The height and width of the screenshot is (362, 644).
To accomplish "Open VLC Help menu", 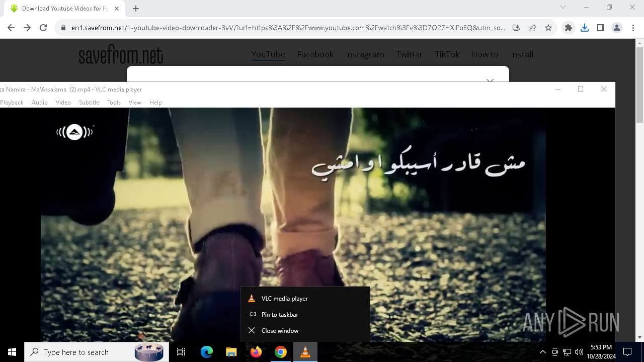I will pos(155,103).
